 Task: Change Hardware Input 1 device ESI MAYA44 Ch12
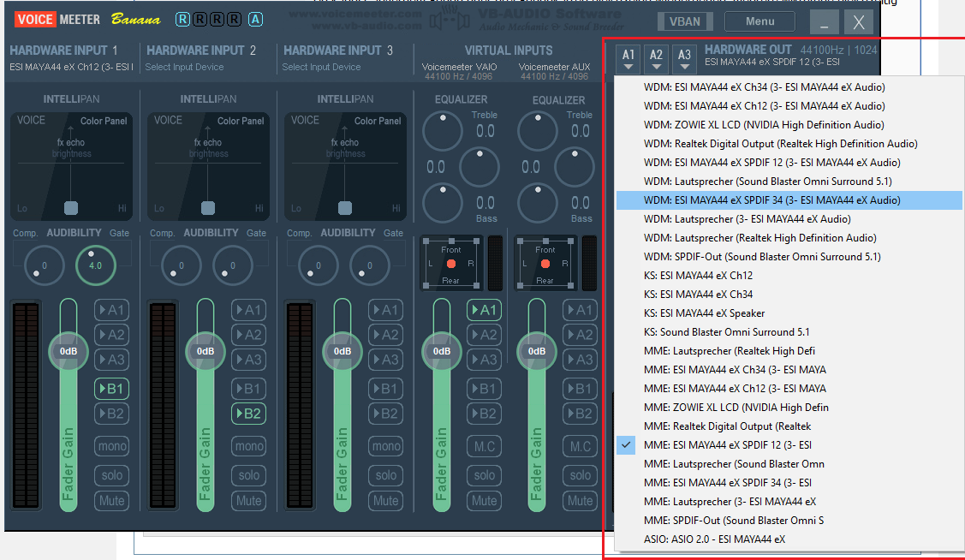[71, 67]
